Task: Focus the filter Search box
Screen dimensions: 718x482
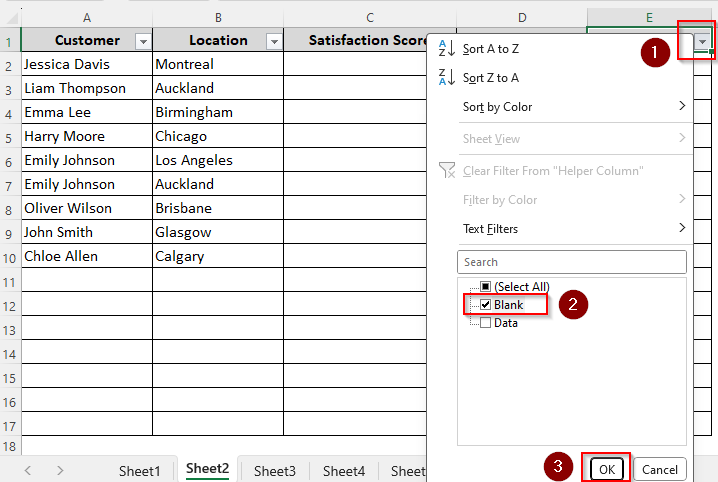Action: [x=571, y=262]
